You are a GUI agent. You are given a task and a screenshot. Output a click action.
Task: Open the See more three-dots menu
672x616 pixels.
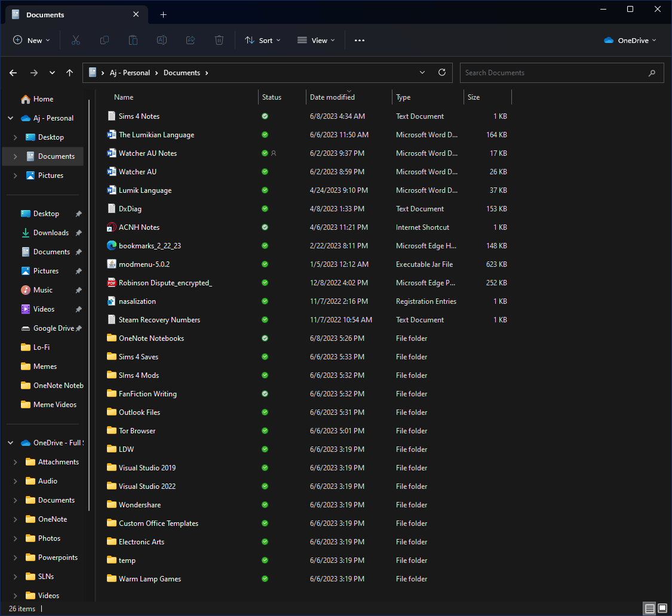tap(360, 40)
